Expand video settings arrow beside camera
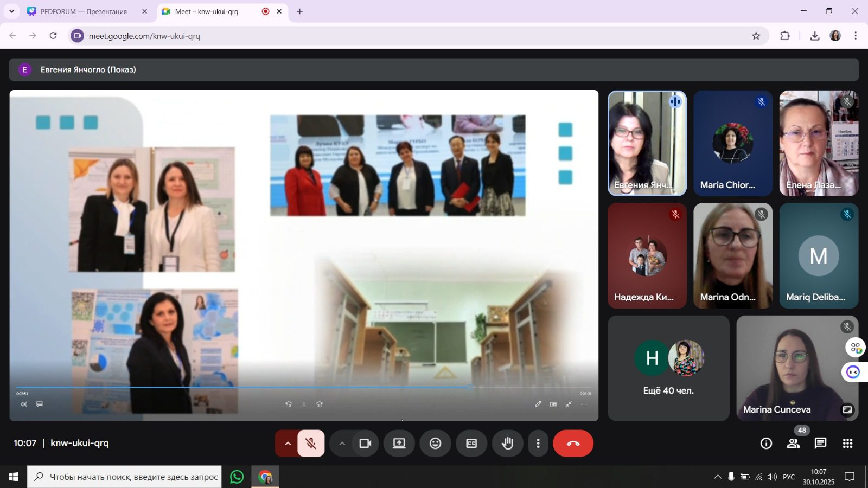The width and height of the screenshot is (868, 488). point(342,444)
